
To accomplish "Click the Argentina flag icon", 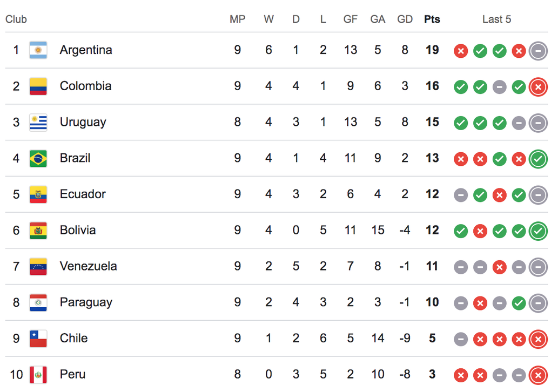I will click(38, 50).
